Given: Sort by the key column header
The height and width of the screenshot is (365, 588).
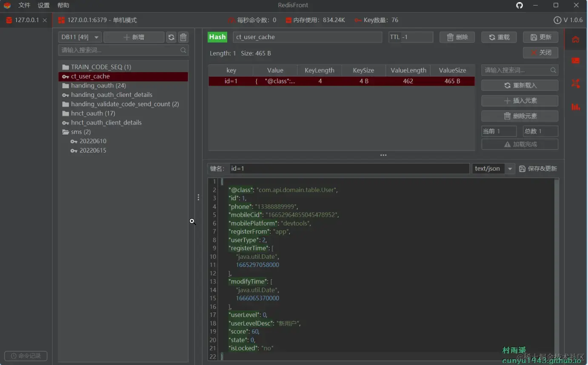Looking at the screenshot, I should (231, 71).
